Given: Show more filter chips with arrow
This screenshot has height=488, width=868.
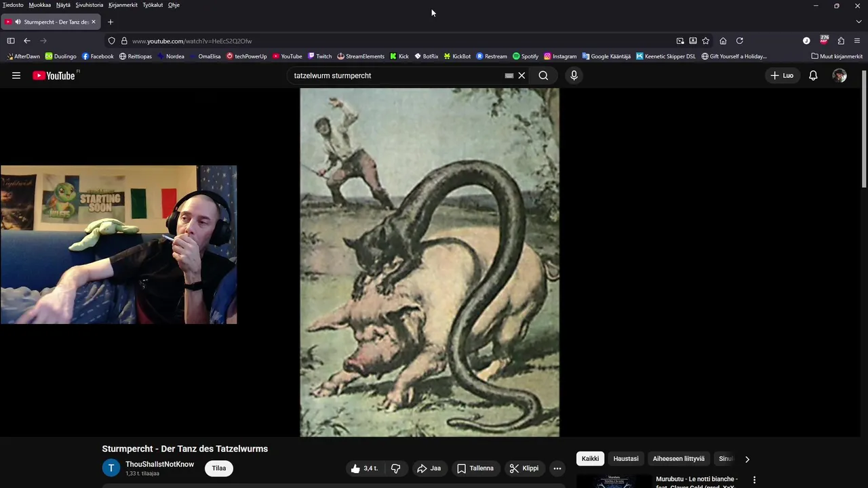Looking at the screenshot, I should [747, 459].
